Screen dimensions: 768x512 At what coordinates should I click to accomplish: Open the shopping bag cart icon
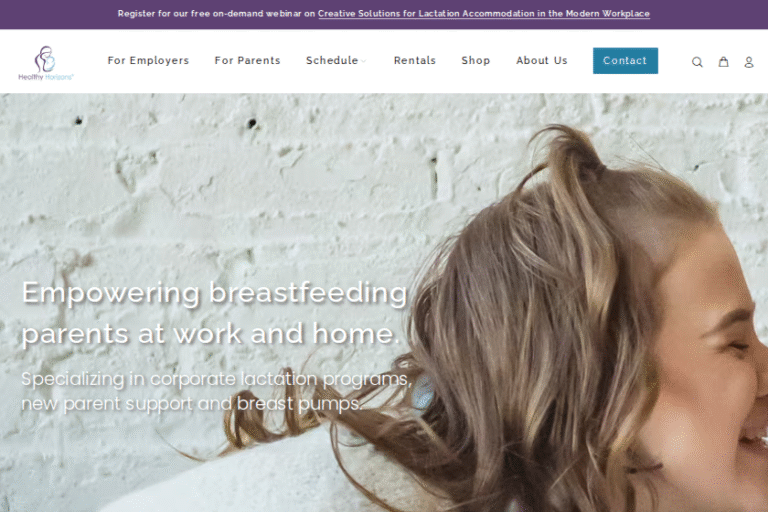pyautogui.click(x=723, y=61)
